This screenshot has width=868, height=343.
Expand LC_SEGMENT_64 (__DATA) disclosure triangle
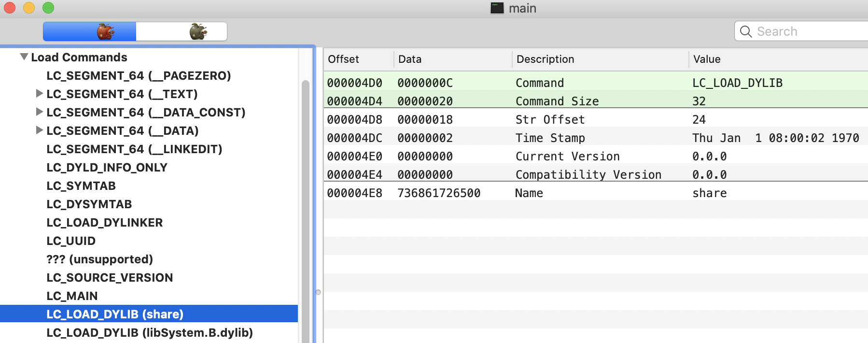point(40,130)
